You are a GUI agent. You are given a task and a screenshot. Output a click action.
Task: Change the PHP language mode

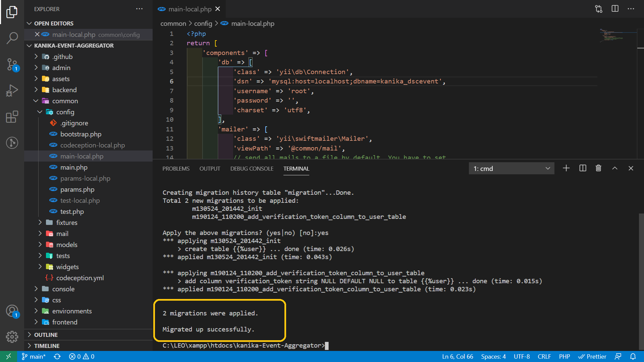coord(565,357)
